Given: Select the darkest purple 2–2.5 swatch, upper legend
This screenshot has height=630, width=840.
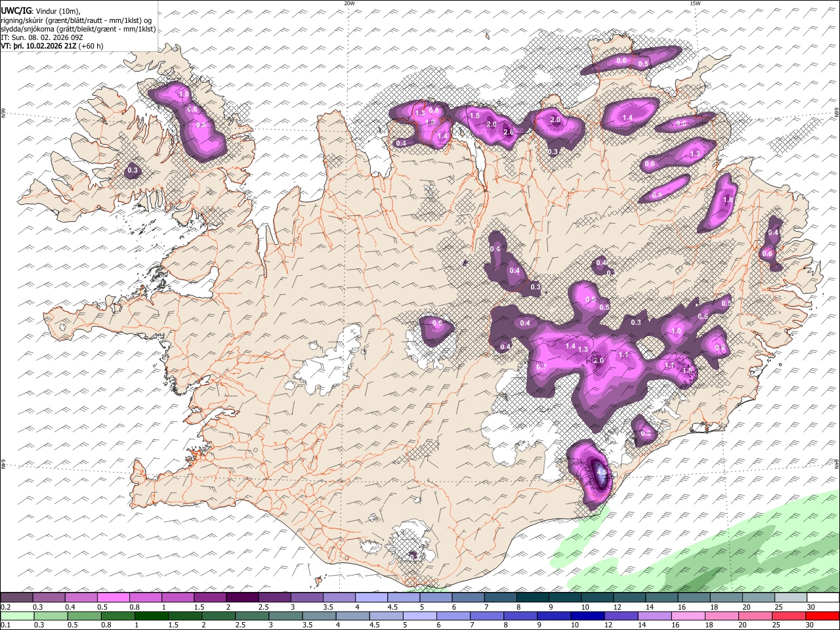Looking at the screenshot, I should tap(242, 598).
